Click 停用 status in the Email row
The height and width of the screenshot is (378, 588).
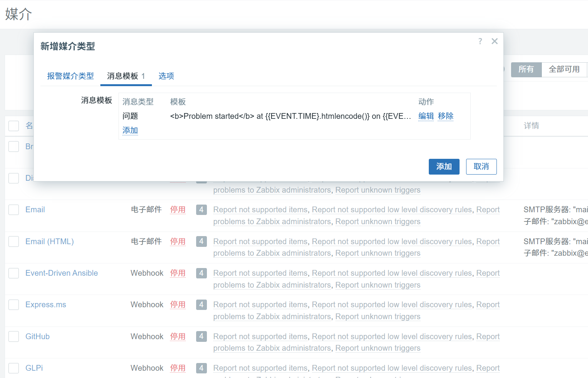tap(178, 210)
